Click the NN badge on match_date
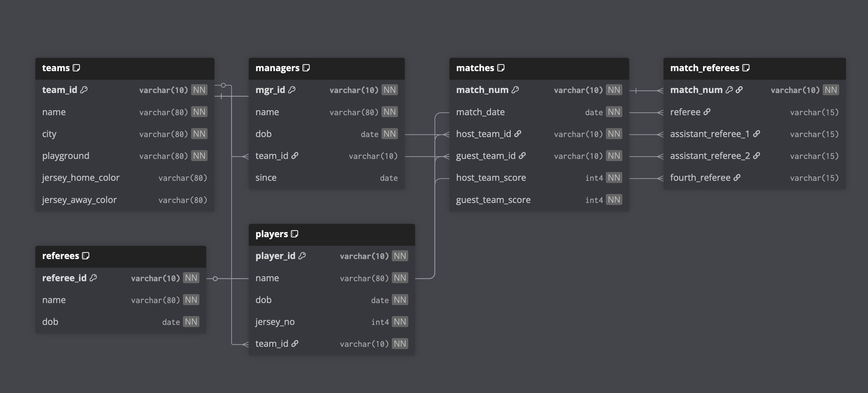This screenshot has width=868, height=393. point(614,112)
